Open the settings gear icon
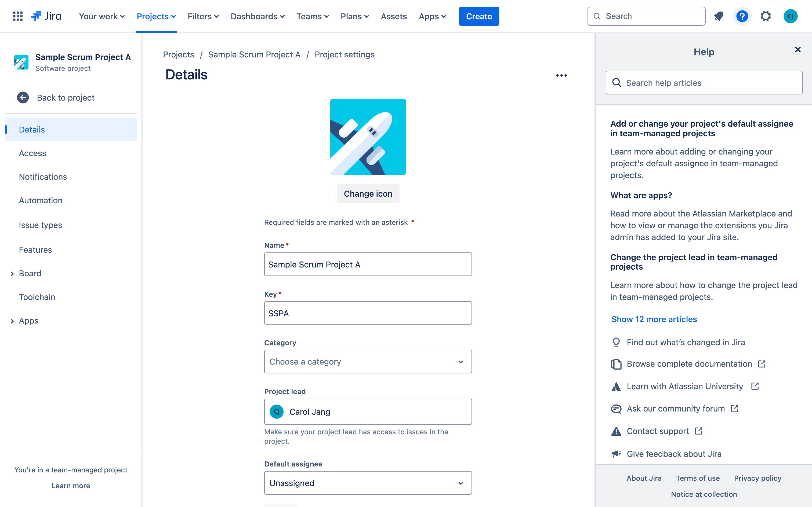Image resolution: width=812 pixels, height=507 pixels. pyautogui.click(x=766, y=16)
